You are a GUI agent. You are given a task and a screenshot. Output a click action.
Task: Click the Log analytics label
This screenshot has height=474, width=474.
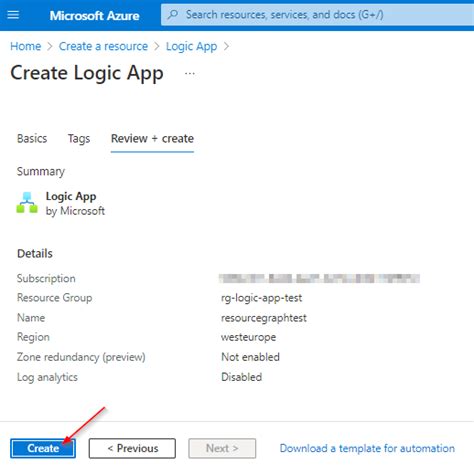tap(47, 377)
